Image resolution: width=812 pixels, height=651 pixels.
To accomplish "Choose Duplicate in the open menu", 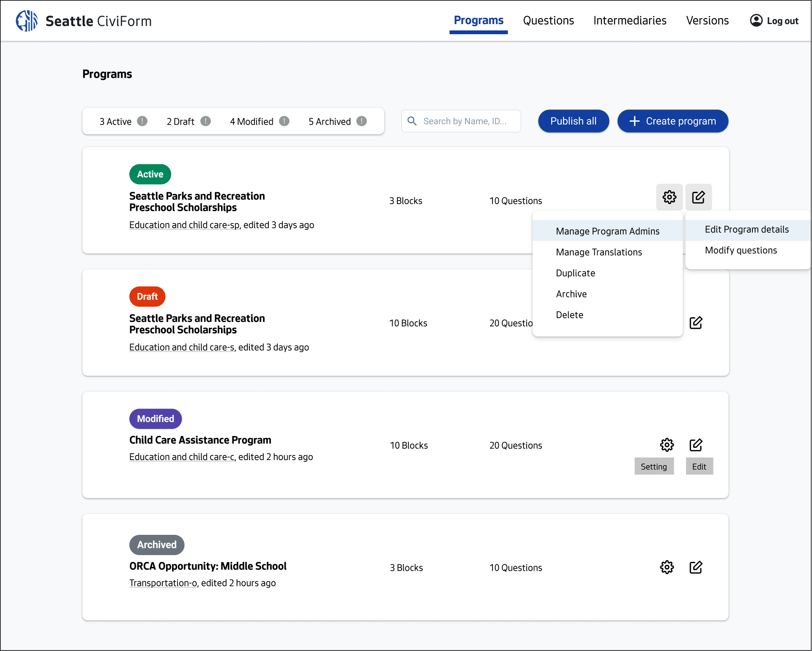I will [x=575, y=273].
